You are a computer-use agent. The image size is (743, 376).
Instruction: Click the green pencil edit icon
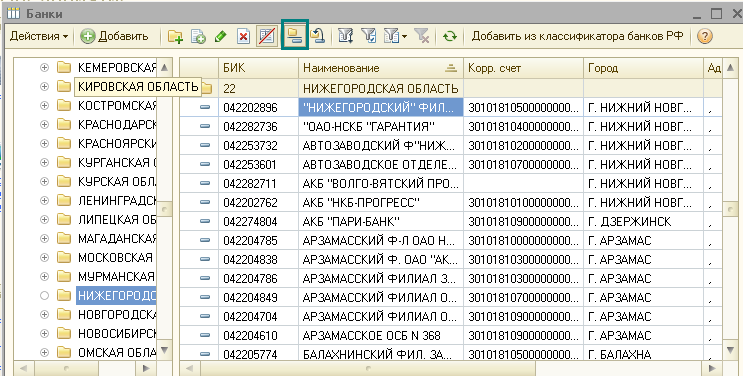220,37
